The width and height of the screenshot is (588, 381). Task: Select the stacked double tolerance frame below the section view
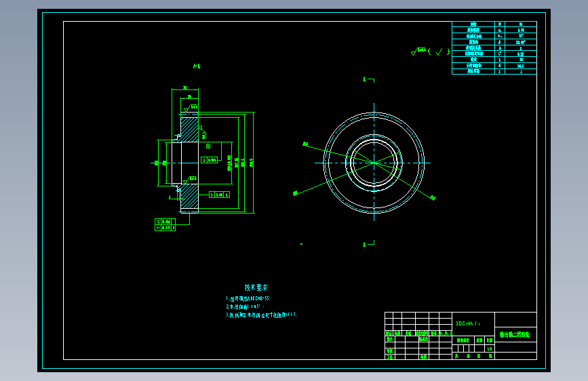tap(165, 224)
